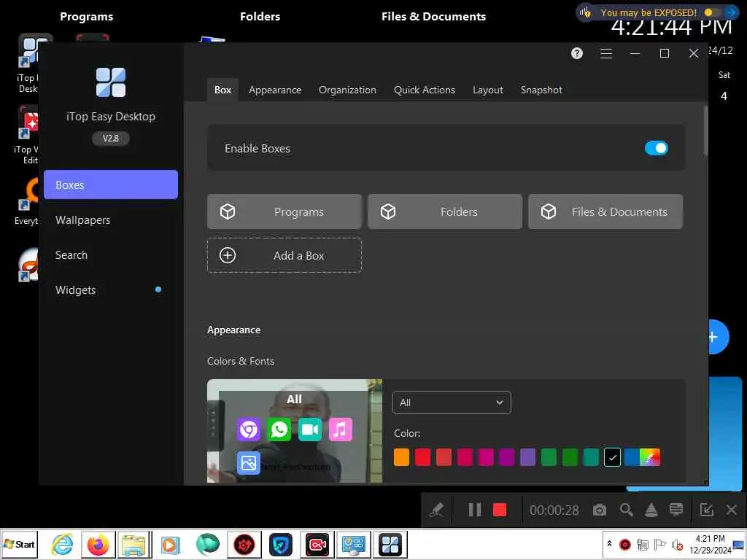This screenshot has width=747, height=560.
Task: Click the Windows Start button
Action: tap(19, 544)
